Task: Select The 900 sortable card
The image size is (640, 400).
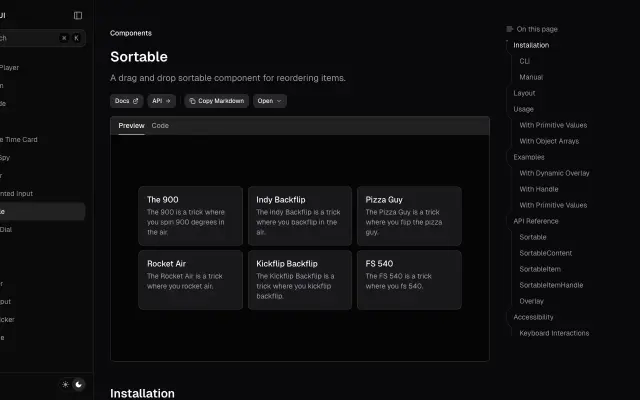Action: [191, 216]
